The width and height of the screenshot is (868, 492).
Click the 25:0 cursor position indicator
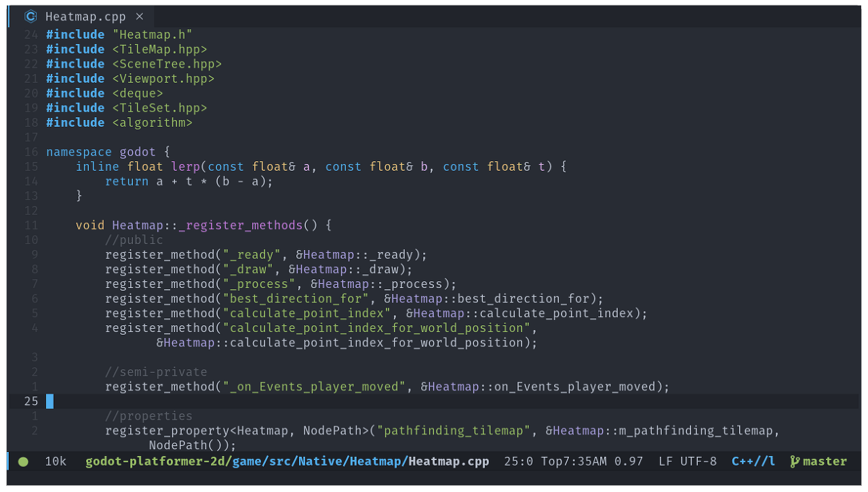[x=519, y=462]
